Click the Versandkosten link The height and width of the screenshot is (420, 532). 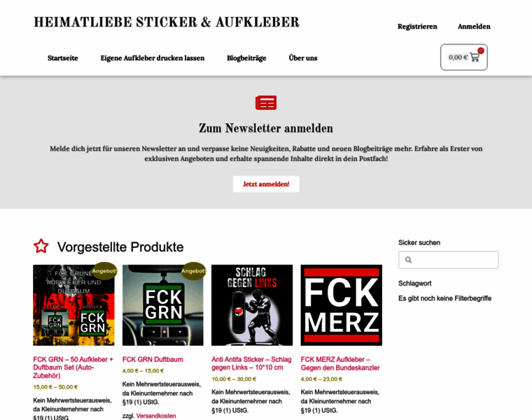pyautogui.click(x=156, y=416)
